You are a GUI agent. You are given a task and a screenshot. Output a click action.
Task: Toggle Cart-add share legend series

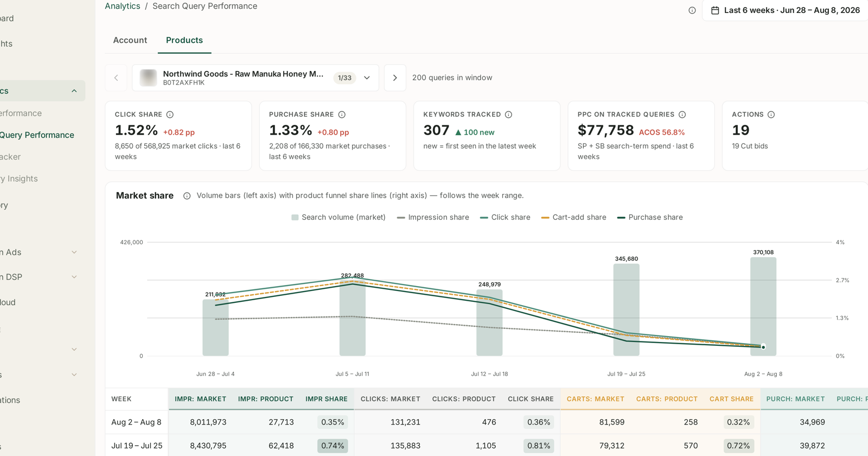point(573,217)
